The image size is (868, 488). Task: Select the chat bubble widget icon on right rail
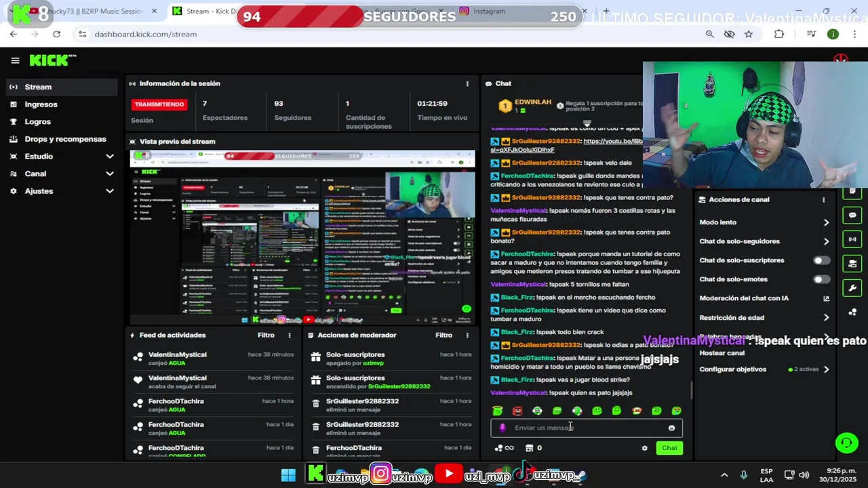(x=852, y=216)
